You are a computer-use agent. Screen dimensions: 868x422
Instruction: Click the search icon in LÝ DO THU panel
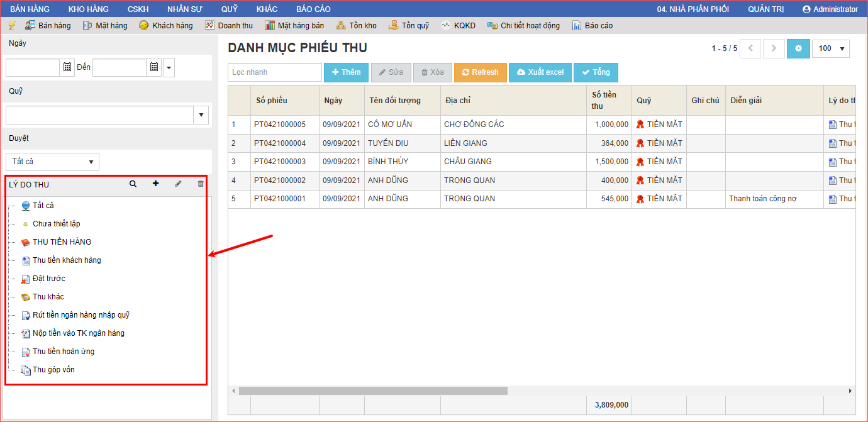tap(133, 184)
